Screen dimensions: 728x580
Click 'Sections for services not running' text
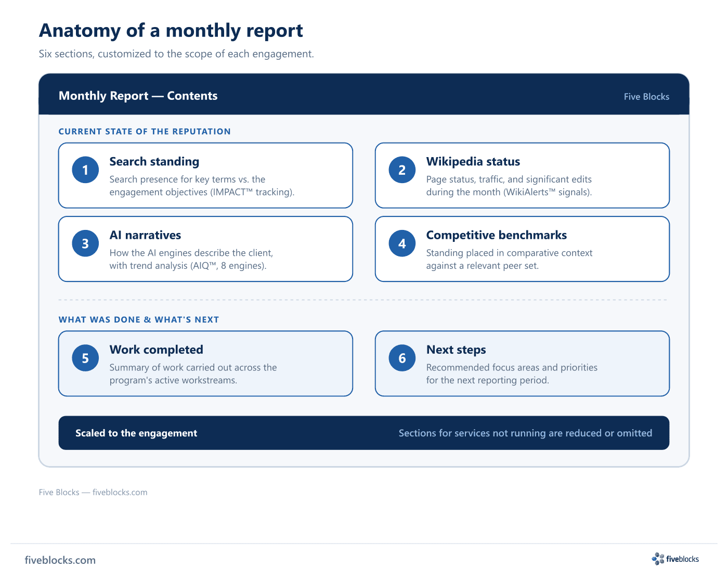pyautogui.click(x=525, y=433)
